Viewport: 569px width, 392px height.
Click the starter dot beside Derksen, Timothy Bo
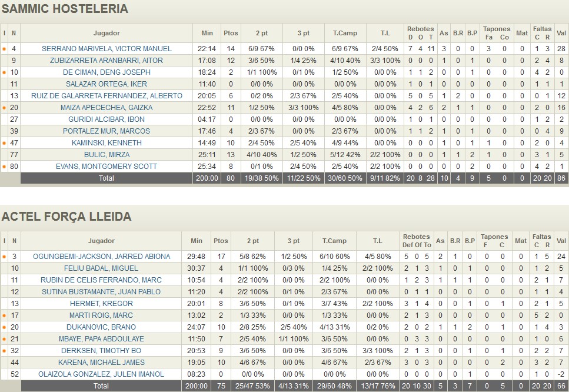coord(5,351)
